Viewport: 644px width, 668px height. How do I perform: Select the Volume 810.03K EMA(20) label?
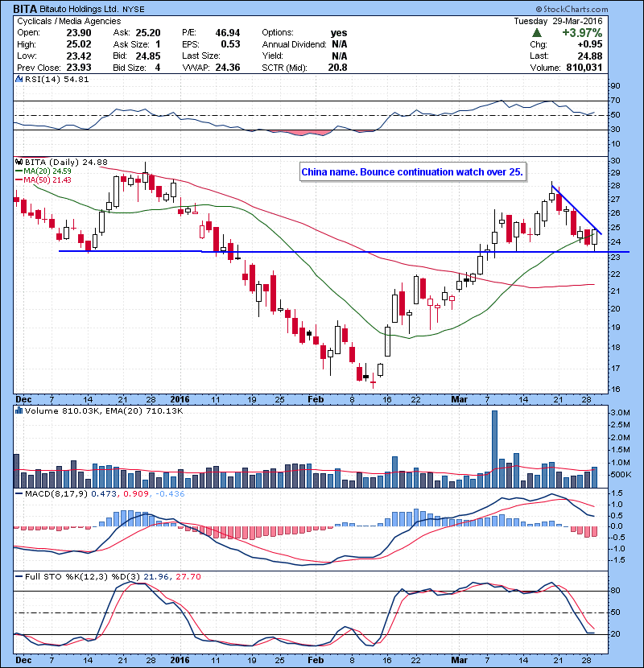pyautogui.click(x=104, y=411)
